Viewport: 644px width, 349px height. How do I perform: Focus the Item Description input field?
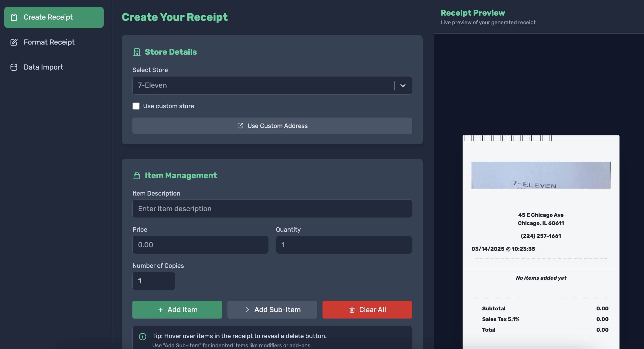pyautogui.click(x=272, y=209)
